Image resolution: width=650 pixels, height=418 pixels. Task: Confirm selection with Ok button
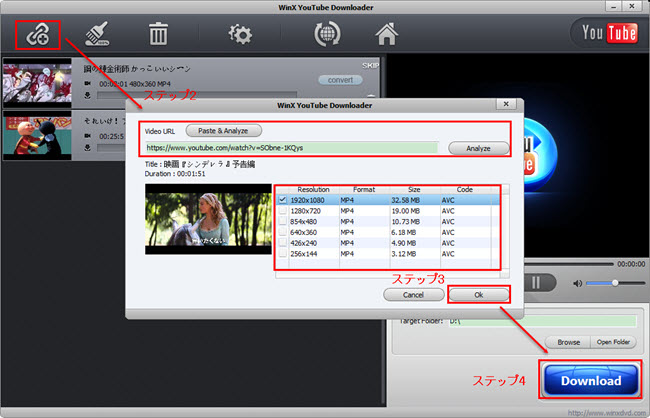tap(479, 295)
